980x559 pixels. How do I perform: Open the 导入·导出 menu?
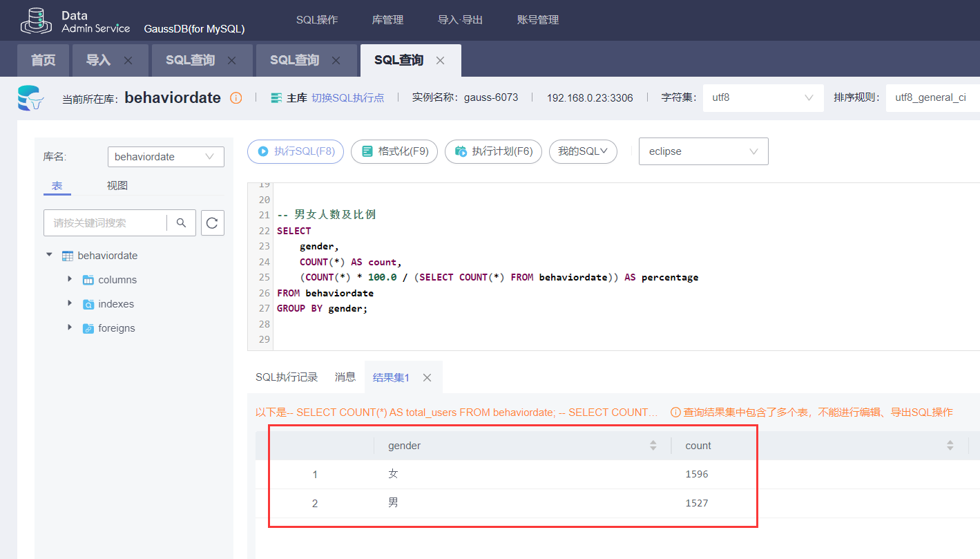point(460,20)
